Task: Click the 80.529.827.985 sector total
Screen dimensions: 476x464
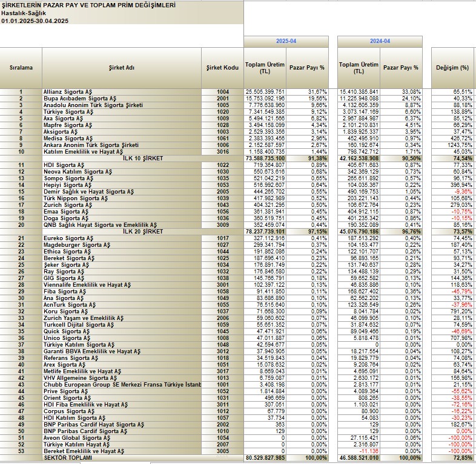Action: tap(265, 458)
